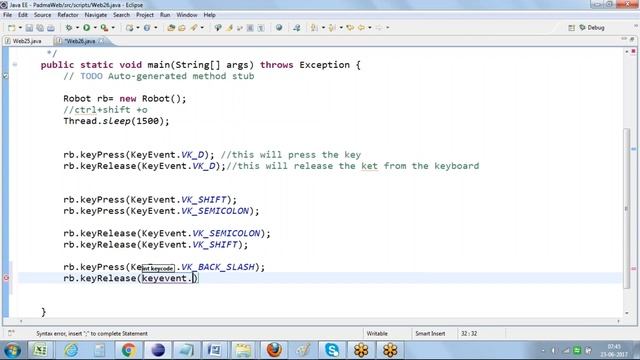The width and height of the screenshot is (640, 360).
Task: Open the New wizard dropdown arrow
Action: pos(20,28)
